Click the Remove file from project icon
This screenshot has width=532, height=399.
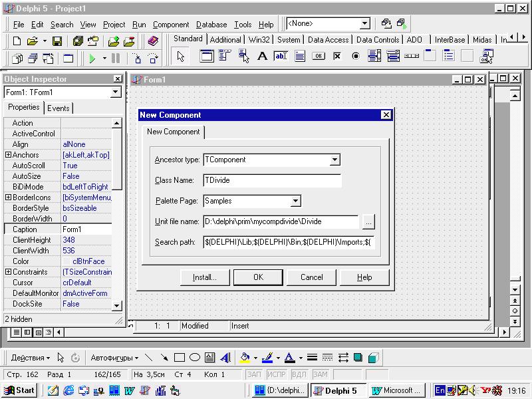[x=129, y=41]
